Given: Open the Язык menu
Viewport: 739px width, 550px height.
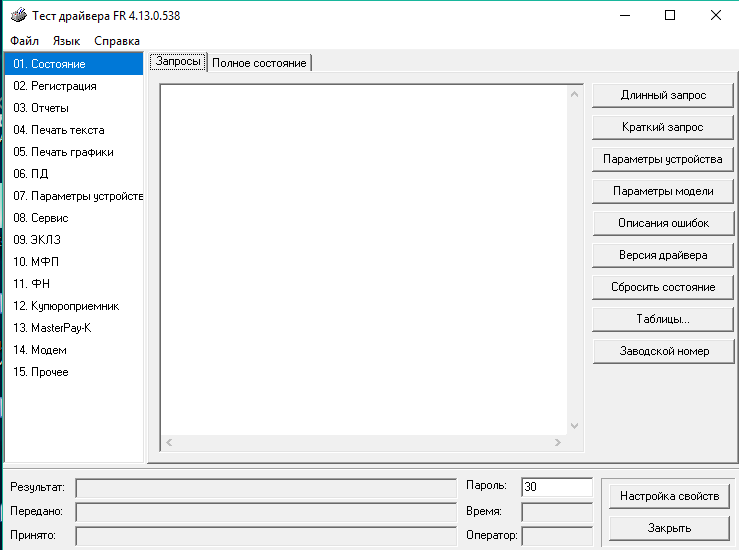Looking at the screenshot, I should pyautogui.click(x=66, y=41).
